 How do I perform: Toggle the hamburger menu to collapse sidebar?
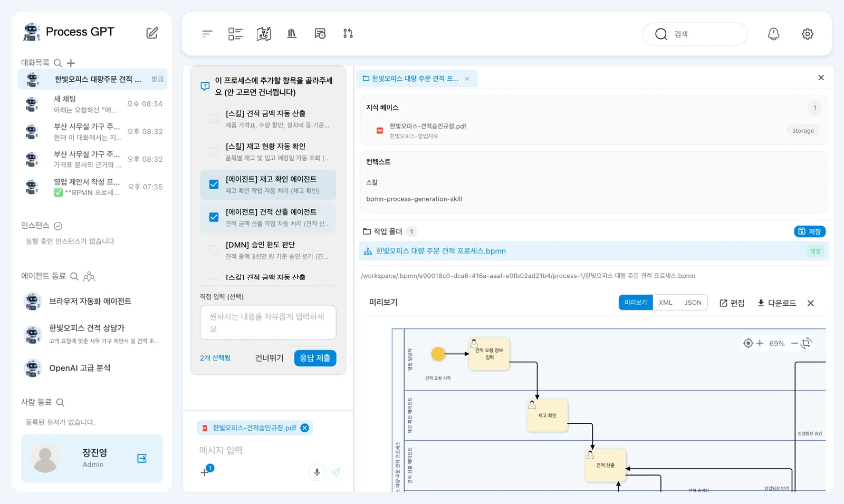(x=207, y=34)
